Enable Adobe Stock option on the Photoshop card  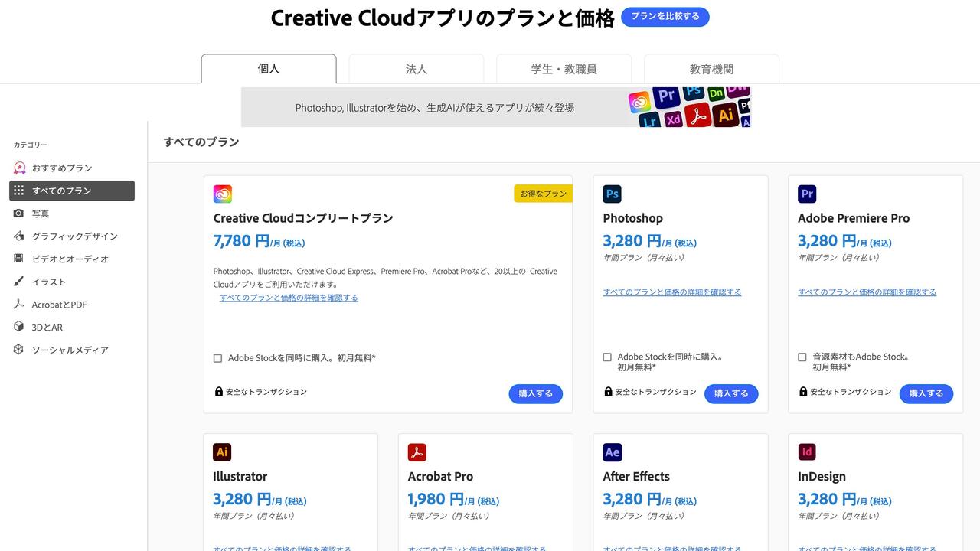pyautogui.click(x=606, y=357)
